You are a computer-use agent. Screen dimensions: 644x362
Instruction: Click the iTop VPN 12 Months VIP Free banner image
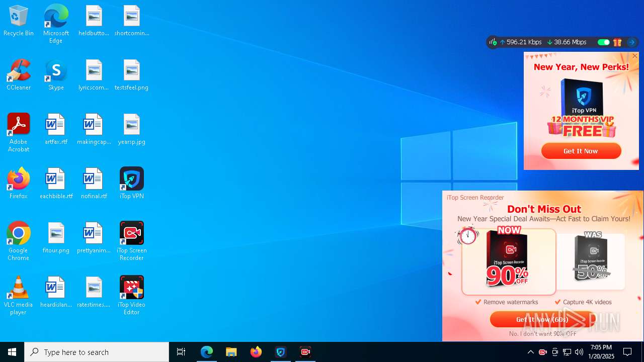click(582, 108)
